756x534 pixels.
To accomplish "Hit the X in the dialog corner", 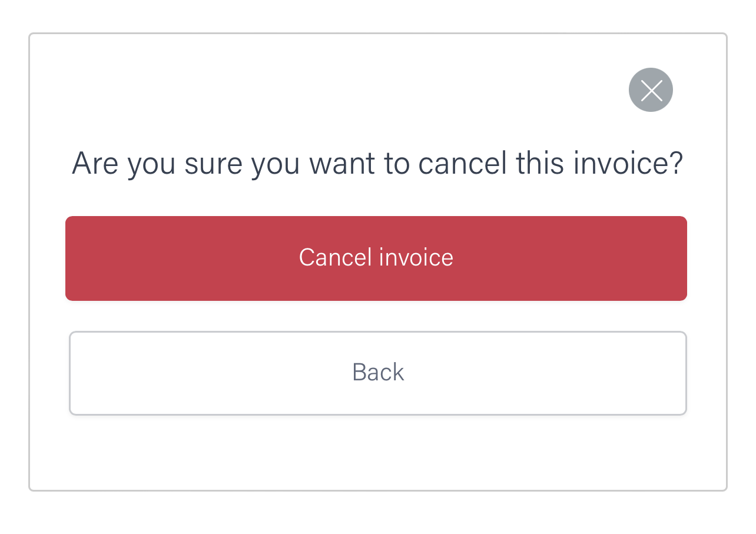I will (651, 90).
